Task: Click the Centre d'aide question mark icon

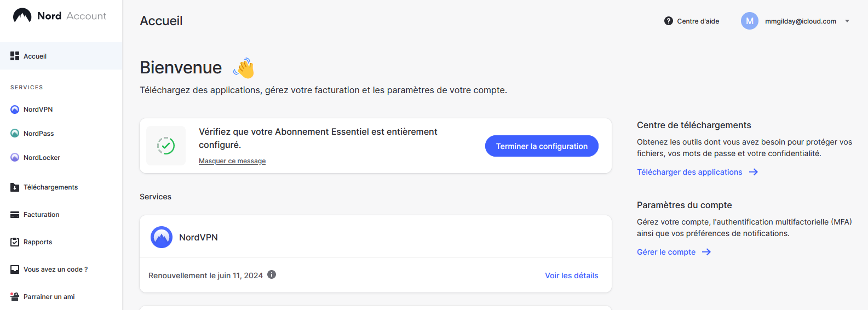Action: coord(669,21)
